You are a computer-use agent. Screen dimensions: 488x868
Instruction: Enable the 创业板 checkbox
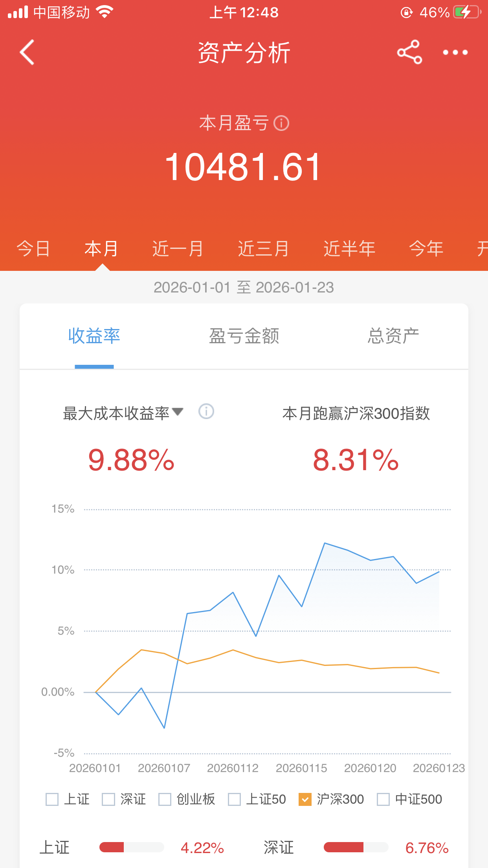click(x=165, y=799)
